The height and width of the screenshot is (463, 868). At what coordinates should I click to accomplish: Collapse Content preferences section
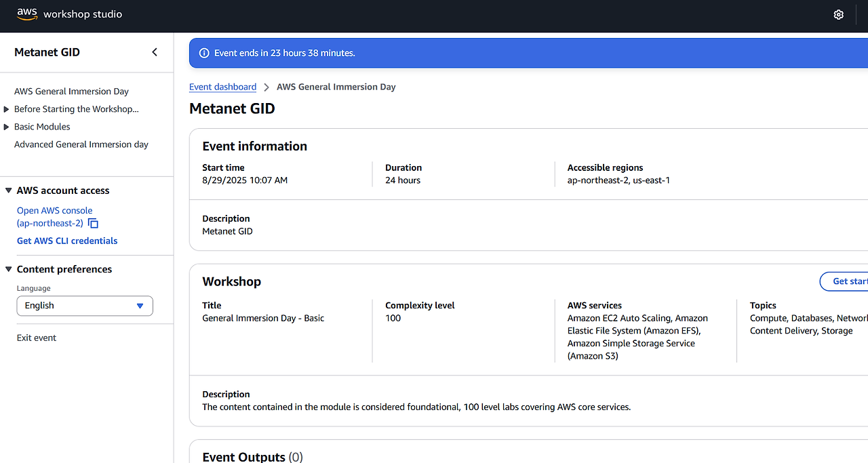tap(9, 269)
